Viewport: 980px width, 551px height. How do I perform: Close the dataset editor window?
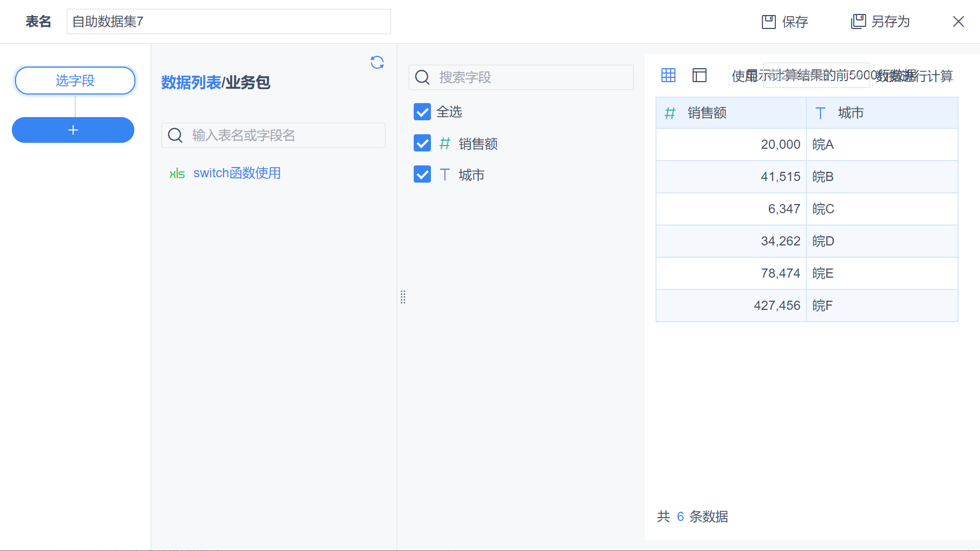[x=958, y=22]
